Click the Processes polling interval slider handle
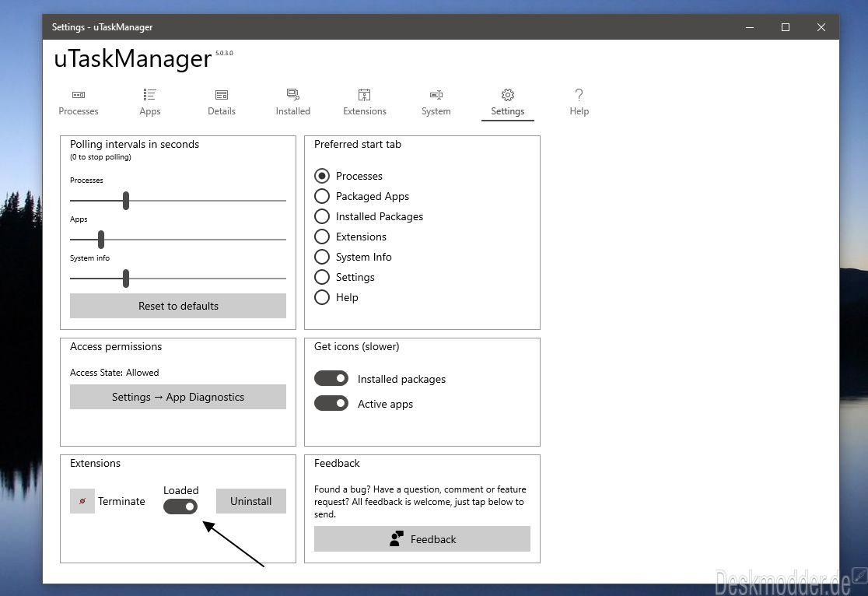 126,201
